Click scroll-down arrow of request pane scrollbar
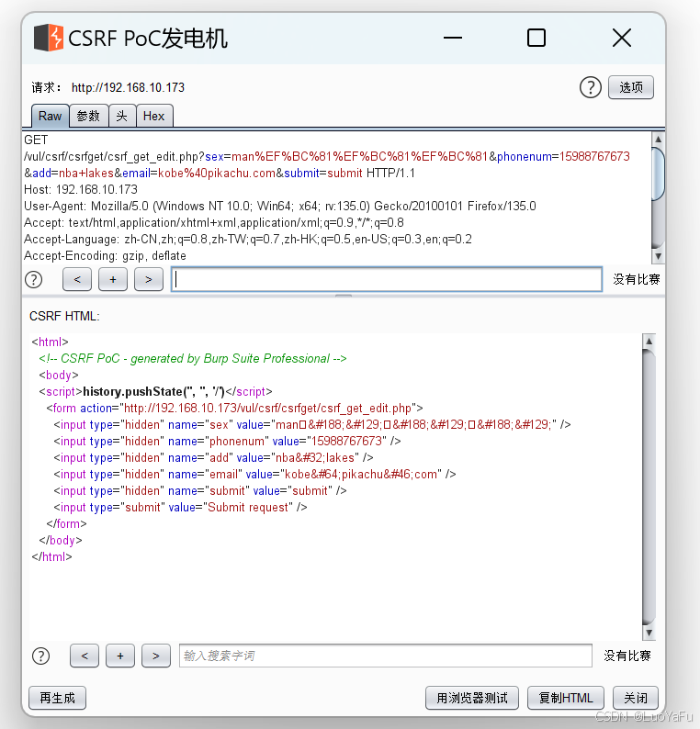This screenshot has height=729, width=700. (658, 256)
